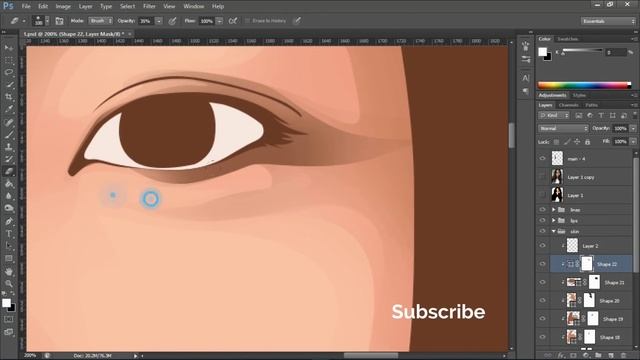Click the add layer style fx icon

tap(561, 356)
